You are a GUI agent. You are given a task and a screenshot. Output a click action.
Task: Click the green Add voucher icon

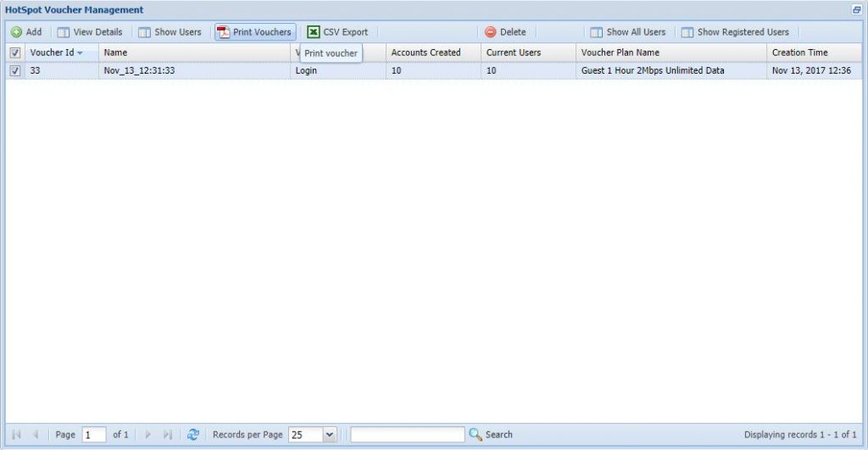16,32
